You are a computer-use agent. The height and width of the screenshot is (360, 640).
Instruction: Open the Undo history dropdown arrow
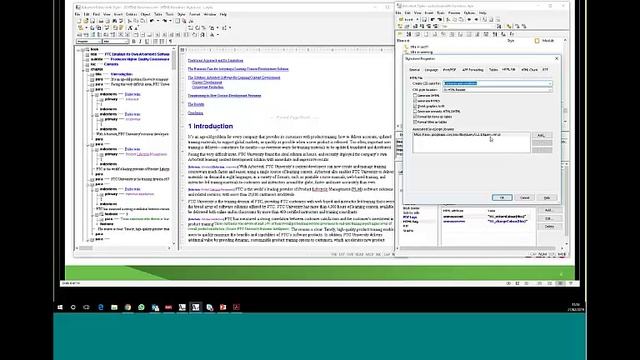click(158, 21)
